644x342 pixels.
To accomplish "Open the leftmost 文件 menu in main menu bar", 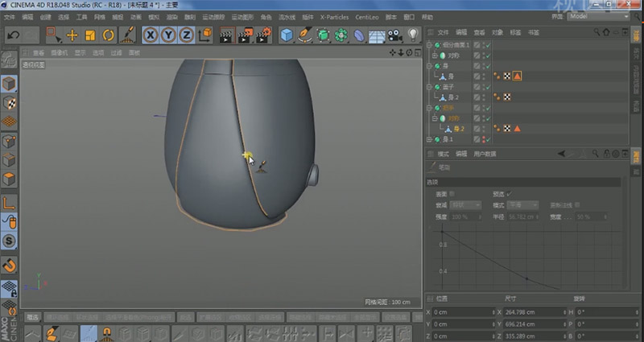I will 9,17.
